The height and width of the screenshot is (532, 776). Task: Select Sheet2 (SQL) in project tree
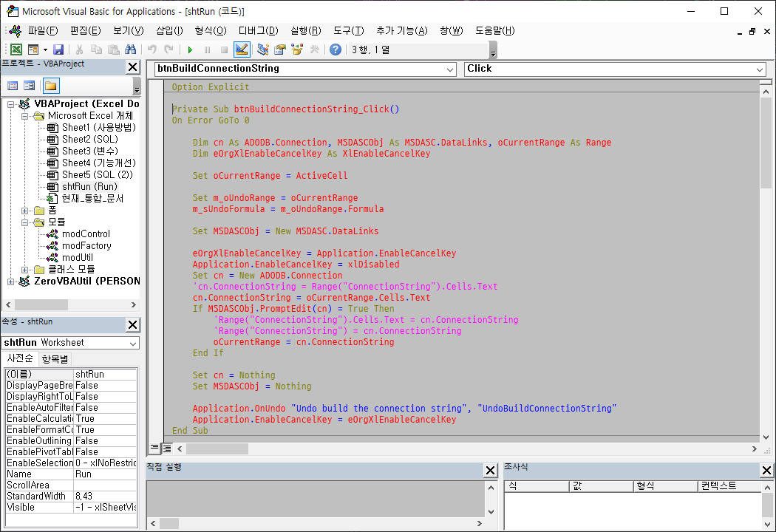89,139
